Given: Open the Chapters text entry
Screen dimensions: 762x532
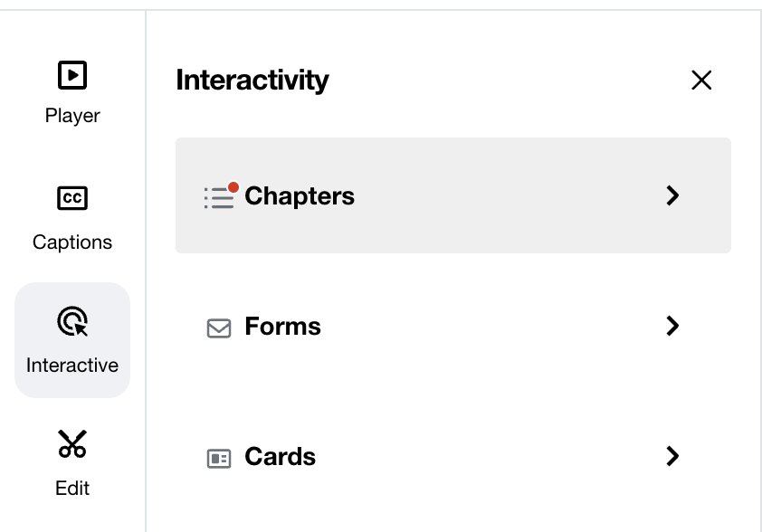Looking at the screenshot, I should point(300,196).
